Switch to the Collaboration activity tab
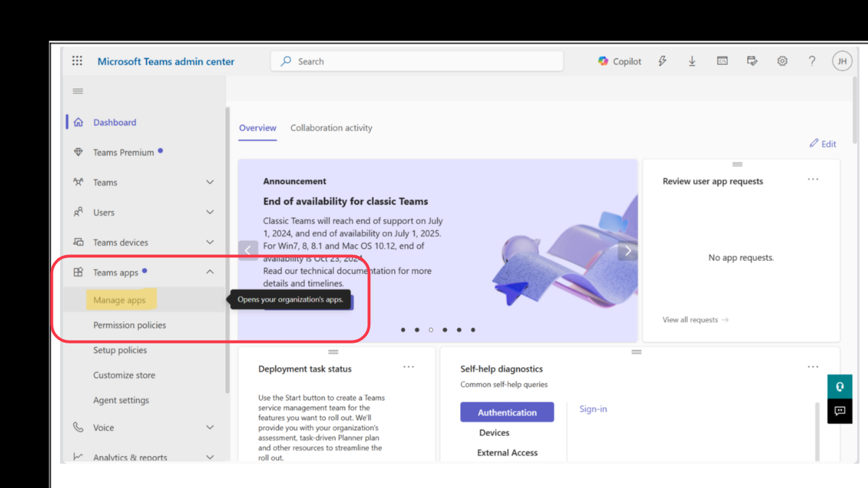Screen dimensions: 868x488 [x=331, y=128]
